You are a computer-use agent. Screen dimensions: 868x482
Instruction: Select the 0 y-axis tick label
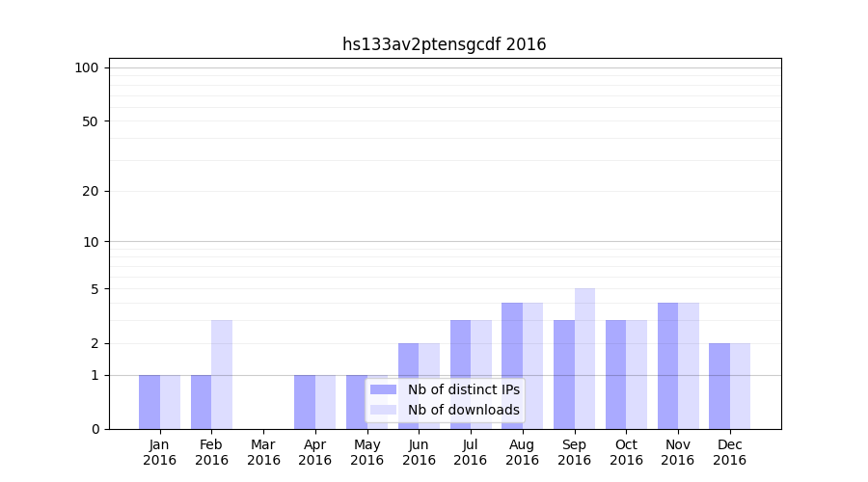click(x=95, y=429)
